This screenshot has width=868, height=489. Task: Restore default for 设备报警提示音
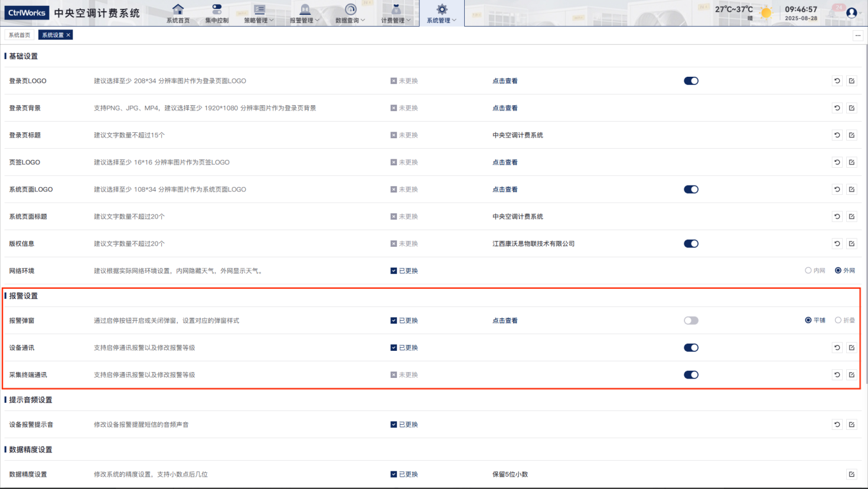tap(837, 425)
